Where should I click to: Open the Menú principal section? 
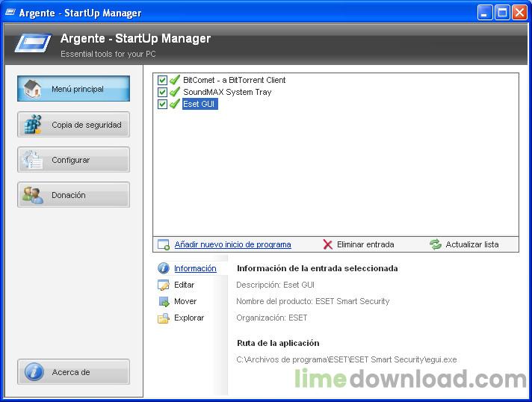tap(73, 88)
